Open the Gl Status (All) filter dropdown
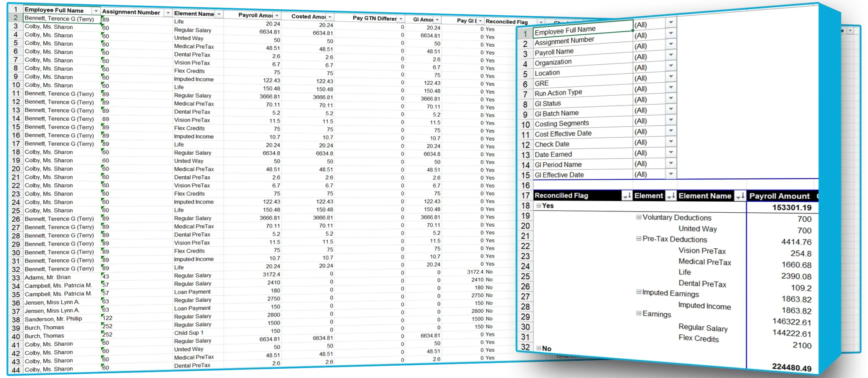868x378 pixels. point(671,98)
